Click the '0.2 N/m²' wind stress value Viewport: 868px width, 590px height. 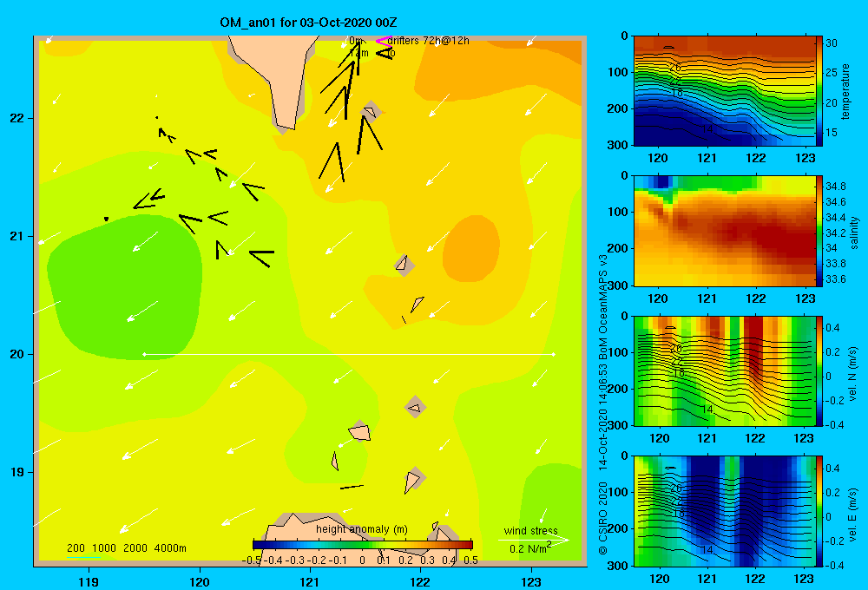tap(530, 548)
